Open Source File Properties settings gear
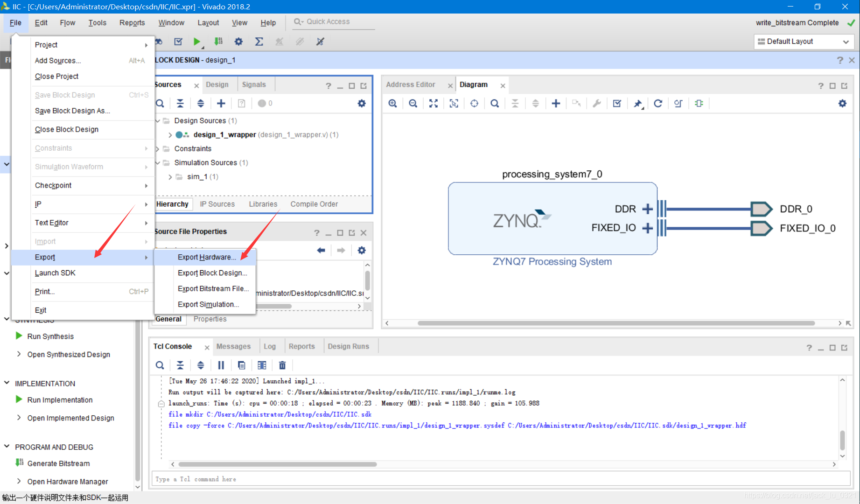The width and height of the screenshot is (860, 504). click(362, 250)
